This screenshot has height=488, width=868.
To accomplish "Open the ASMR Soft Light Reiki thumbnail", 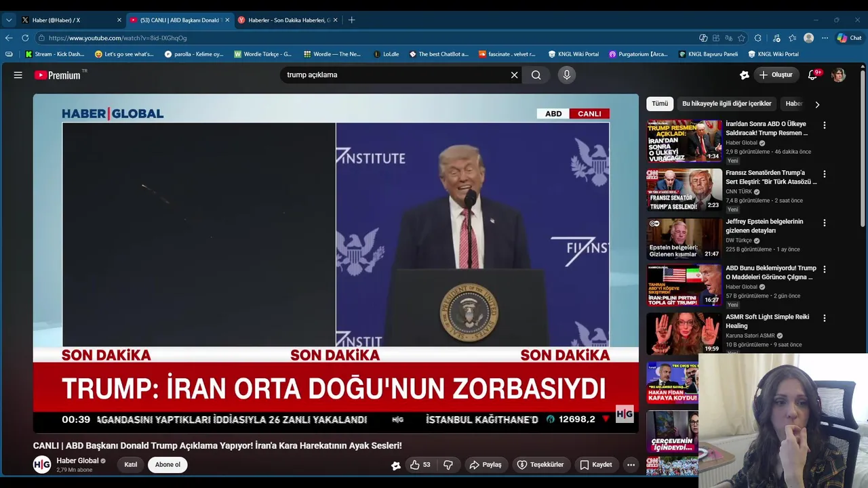I will click(684, 333).
